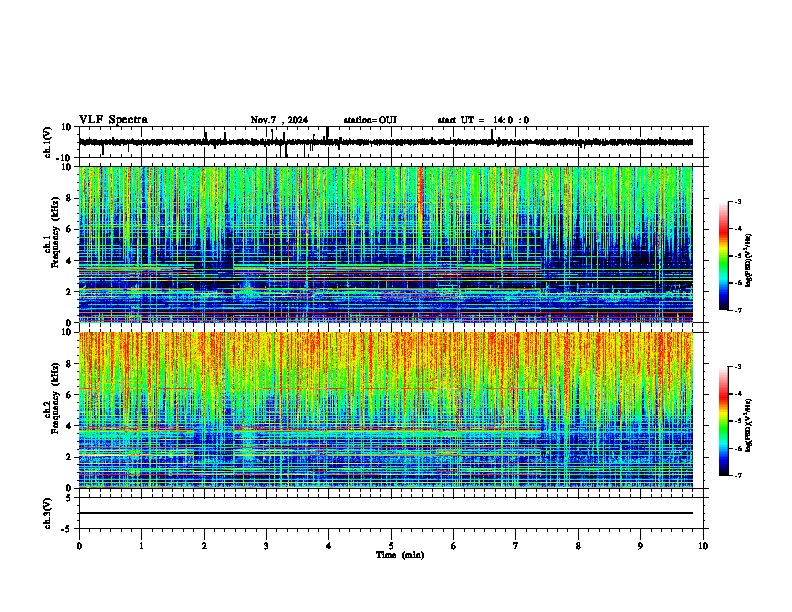Click the "4" kHz tick of ch.2 spectrogram
Viewport: 792px width, 612px height.
click(70, 427)
